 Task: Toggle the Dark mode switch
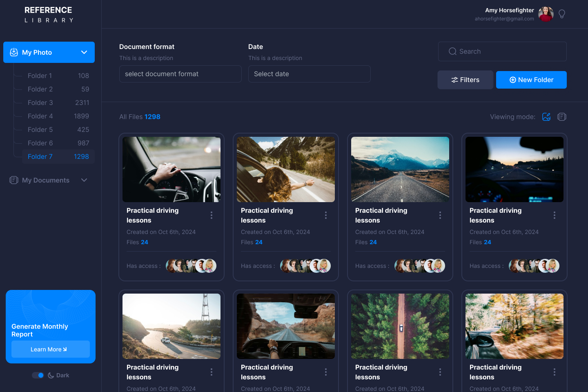38,375
